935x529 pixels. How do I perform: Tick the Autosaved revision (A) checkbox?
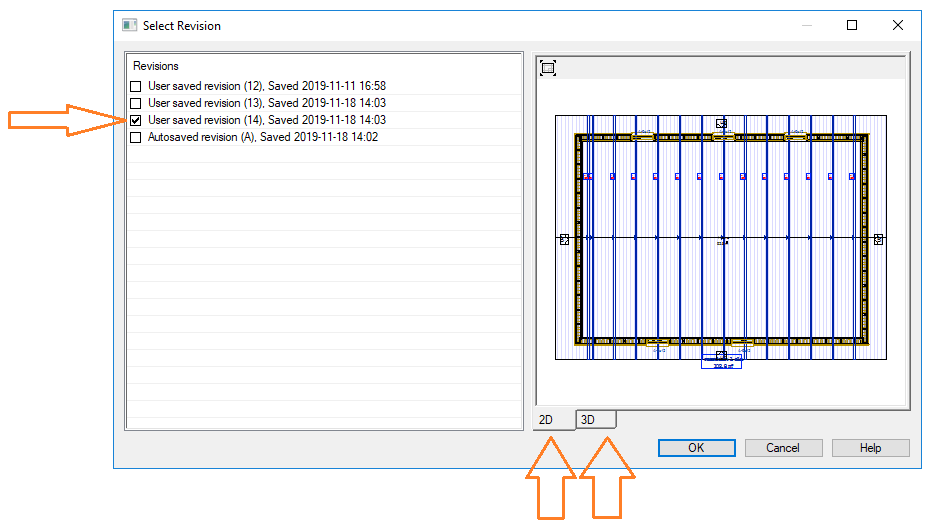(136, 138)
